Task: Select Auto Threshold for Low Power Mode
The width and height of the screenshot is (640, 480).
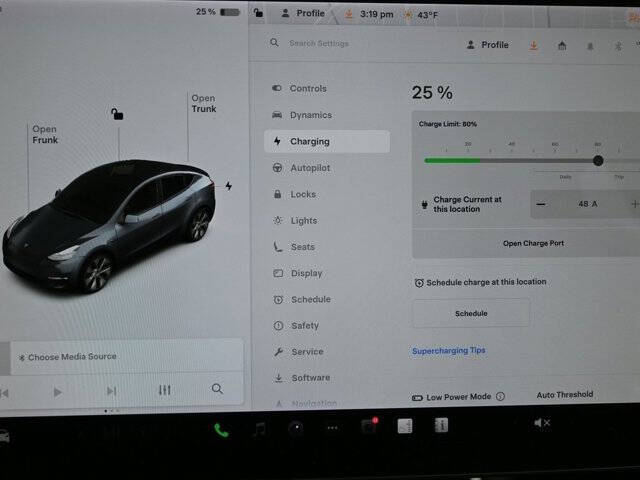Action: point(565,395)
